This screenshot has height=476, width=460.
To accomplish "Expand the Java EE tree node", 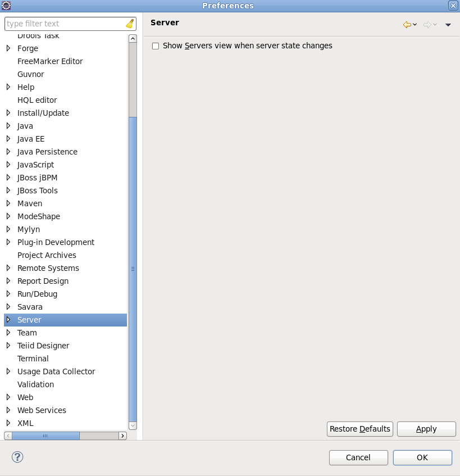I will 8,139.
